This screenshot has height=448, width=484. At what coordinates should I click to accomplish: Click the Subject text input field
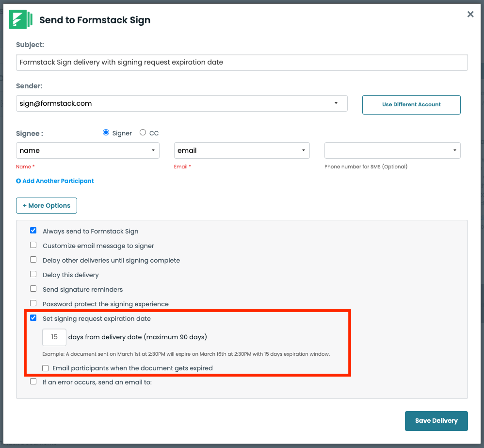coord(242,63)
